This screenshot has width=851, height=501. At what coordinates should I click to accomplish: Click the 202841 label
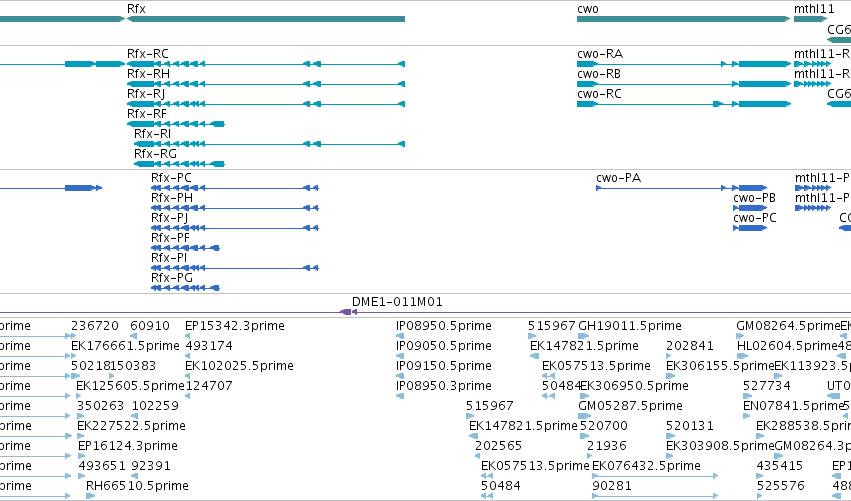tap(689, 346)
